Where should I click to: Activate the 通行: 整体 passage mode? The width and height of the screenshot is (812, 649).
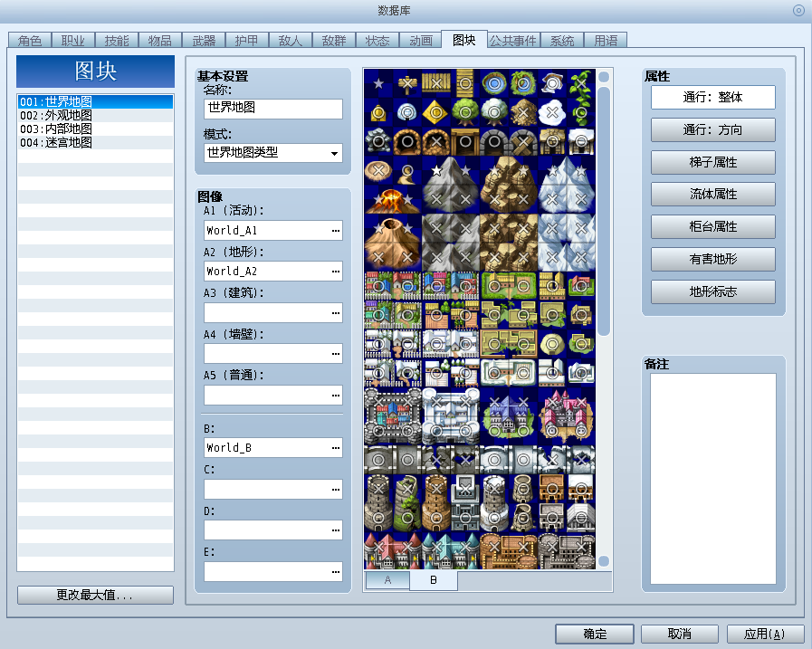[x=713, y=98]
